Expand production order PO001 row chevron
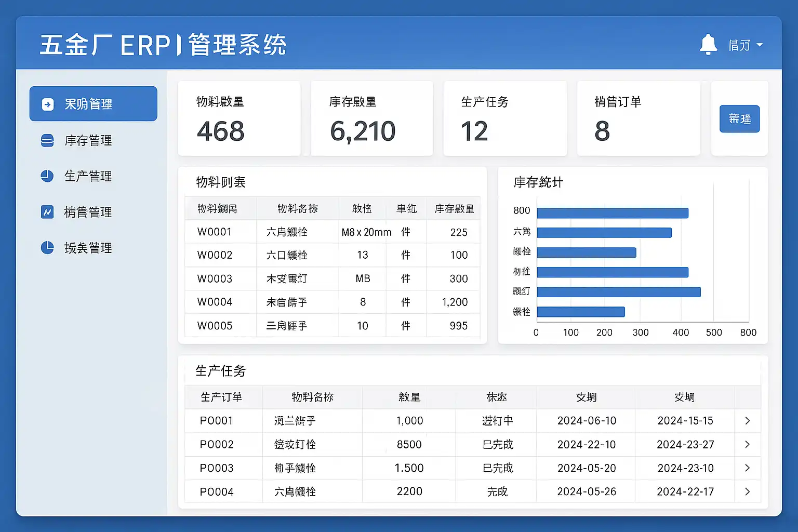This screenshot has width=798, height=532. click(x=747, y=421)
